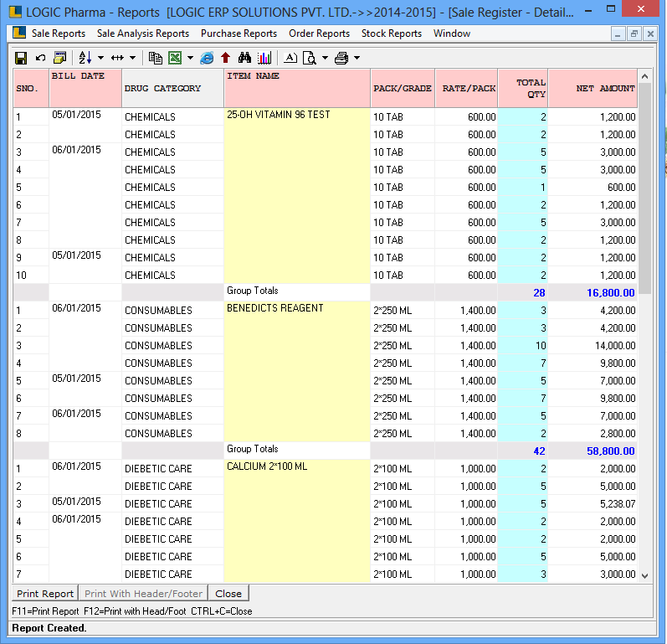This screenshot has height=644, width=667.
Task: Click the BILL DATE column header
Action: tap(85, 88)
